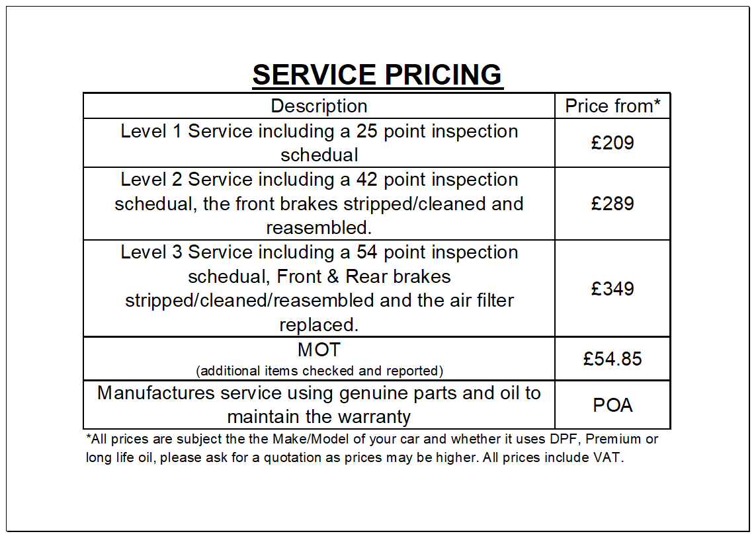This screenshot has height=540, width=756.
Task: Select the POA price cell
Action: (612, 405)
